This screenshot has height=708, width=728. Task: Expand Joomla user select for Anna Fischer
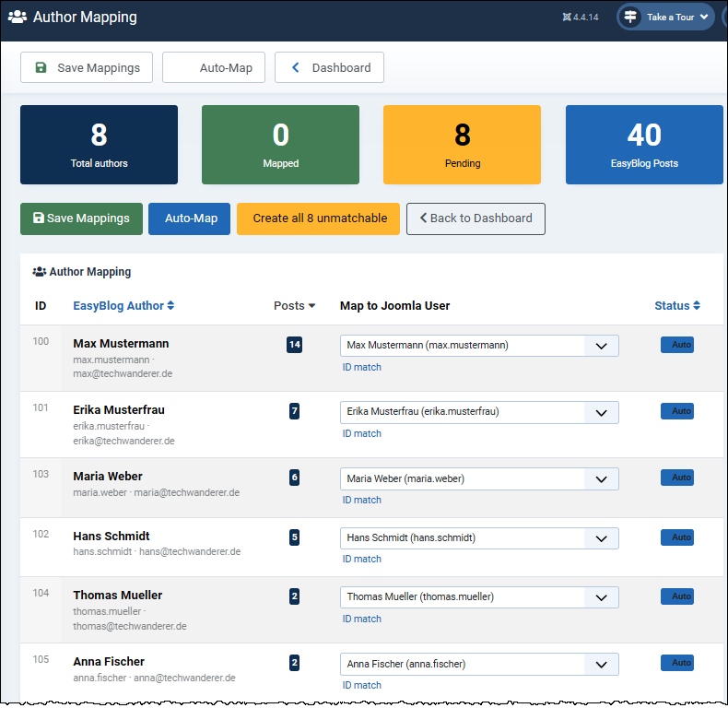click(601, 664)
